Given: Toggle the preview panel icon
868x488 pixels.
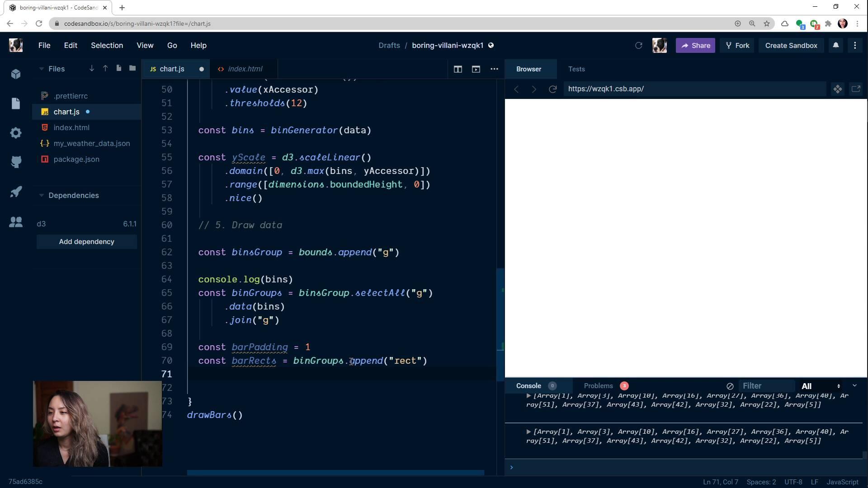Looking at the screenshot, I should 476,69.
